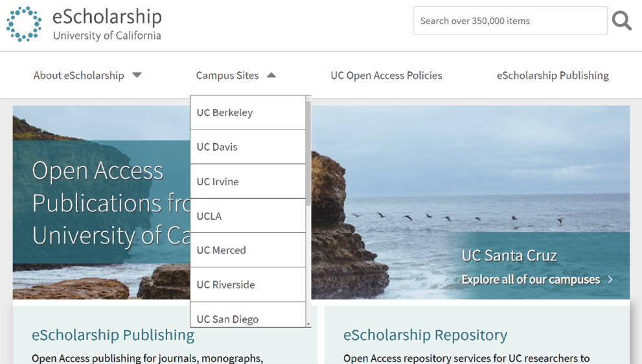
Task: Open UC Open Access Policies page
Action: (x=386, y=75)
